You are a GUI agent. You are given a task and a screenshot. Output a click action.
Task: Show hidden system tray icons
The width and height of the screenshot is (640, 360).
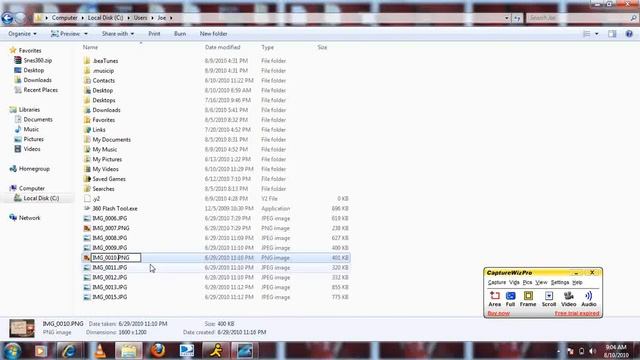(558, 351)
